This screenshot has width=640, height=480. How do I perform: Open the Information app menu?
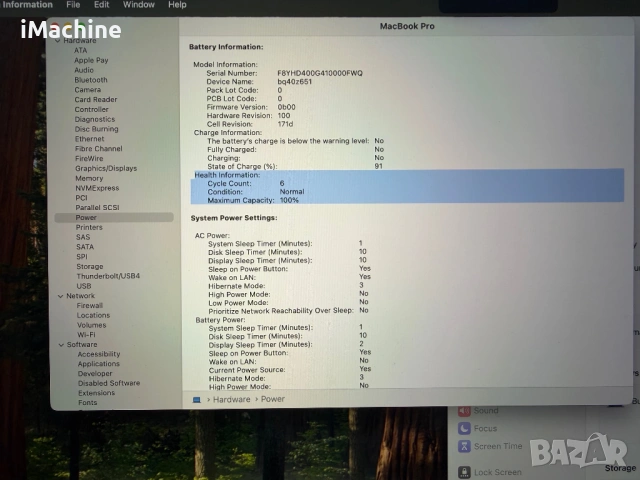click(x=27, y=5)
